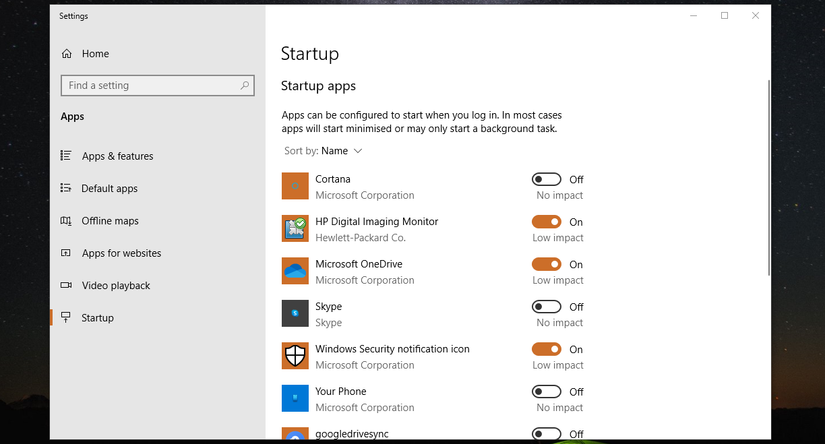Disable Windows Security notification icon startup
Image resolution: width=825 pixels, height=444 pixels.
(x=546, y=349)
